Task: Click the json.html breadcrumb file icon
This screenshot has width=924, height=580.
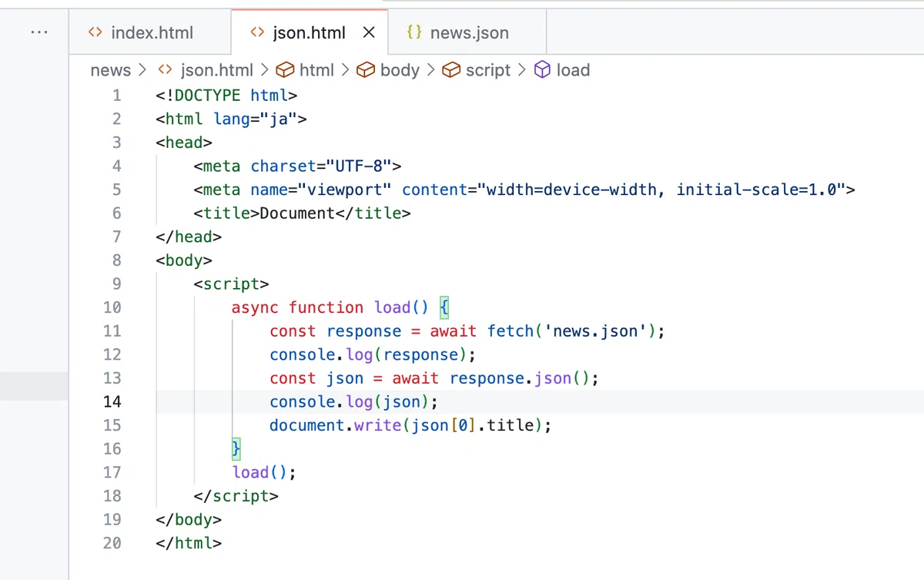Action: [x=165, y=70]
